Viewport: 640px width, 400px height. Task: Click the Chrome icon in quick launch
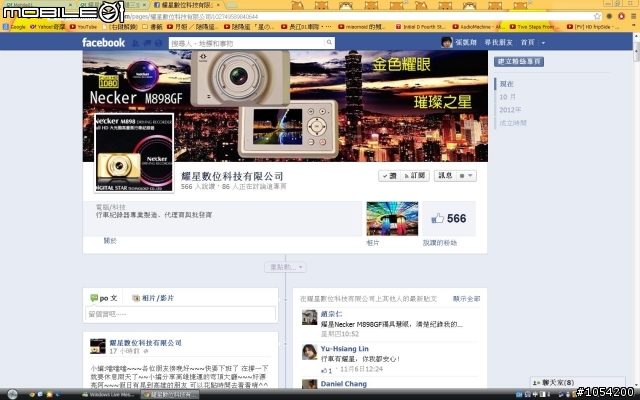(x=32, y=394)
